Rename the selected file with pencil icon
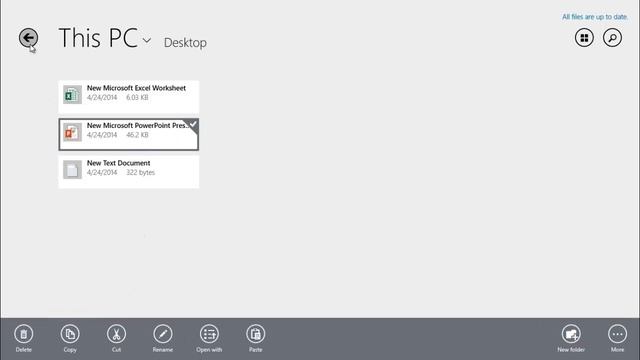The image size is (640, 360). (163, 334)
